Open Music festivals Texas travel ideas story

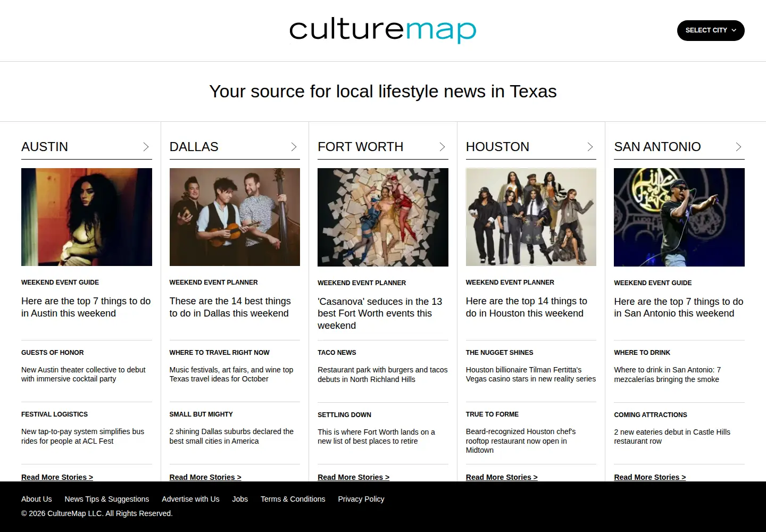231,375
